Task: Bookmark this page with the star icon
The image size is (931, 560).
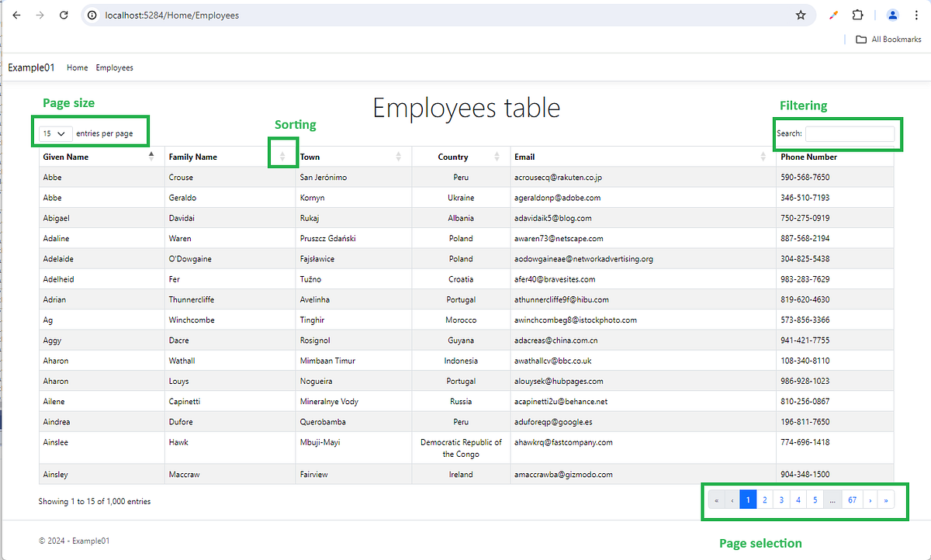Action: coord(801,15)
